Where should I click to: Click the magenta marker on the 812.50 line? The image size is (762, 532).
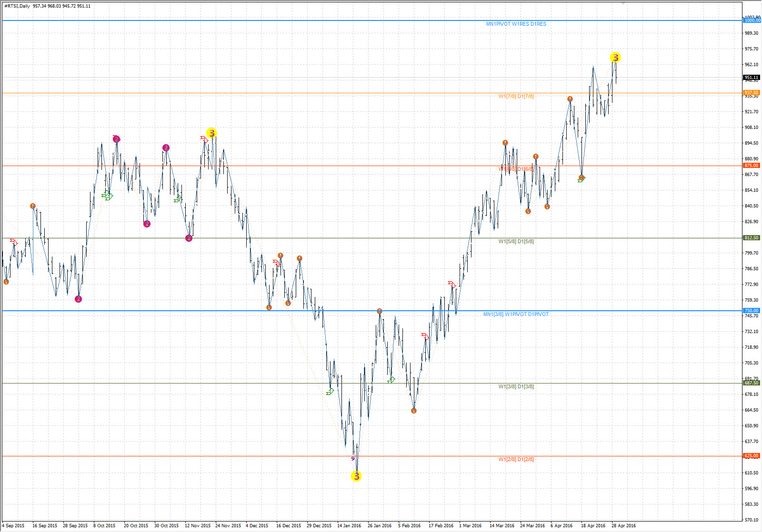pyautogui.click(x=189, y=238)
